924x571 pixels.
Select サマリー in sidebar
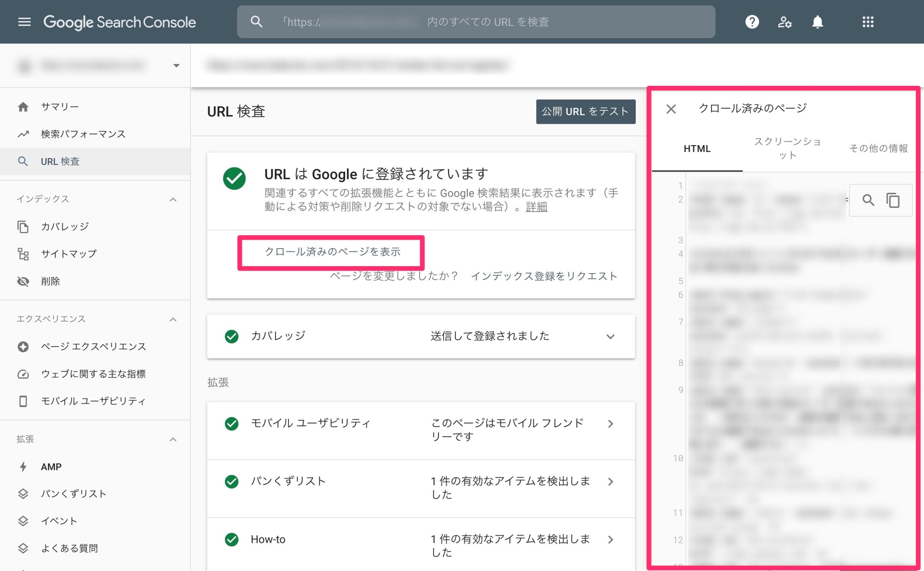pos(95,107)
